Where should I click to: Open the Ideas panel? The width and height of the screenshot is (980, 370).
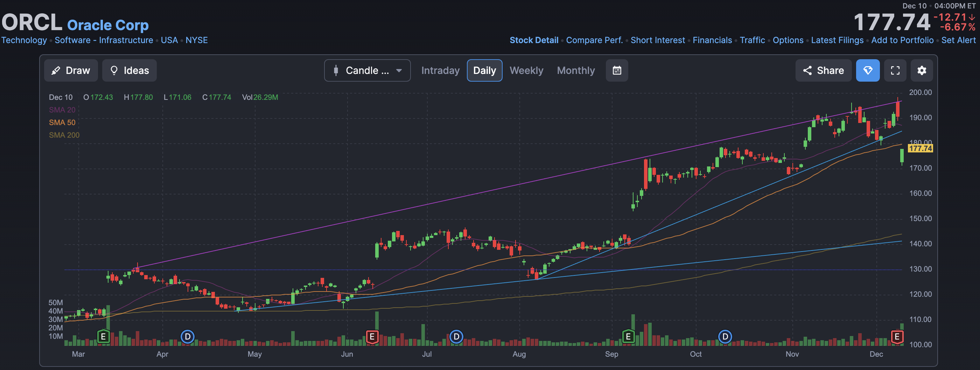tap(129, 70)
